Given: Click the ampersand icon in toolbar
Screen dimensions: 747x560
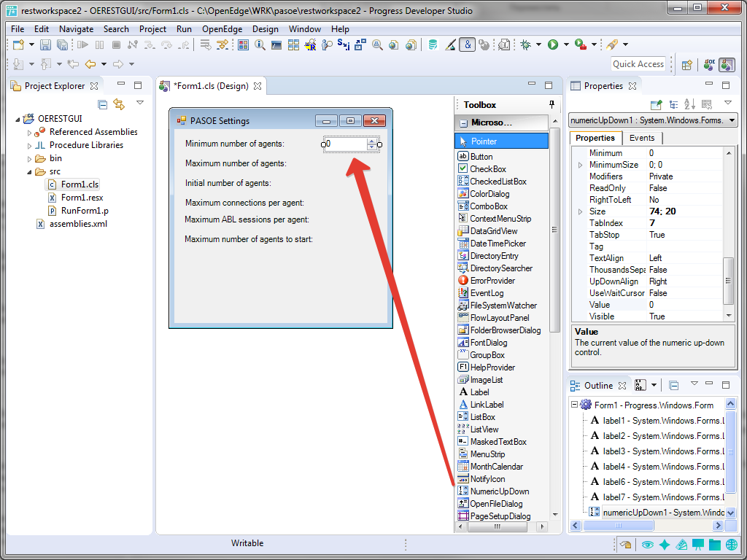Looking at the screenshot, I should click(468, 44).
